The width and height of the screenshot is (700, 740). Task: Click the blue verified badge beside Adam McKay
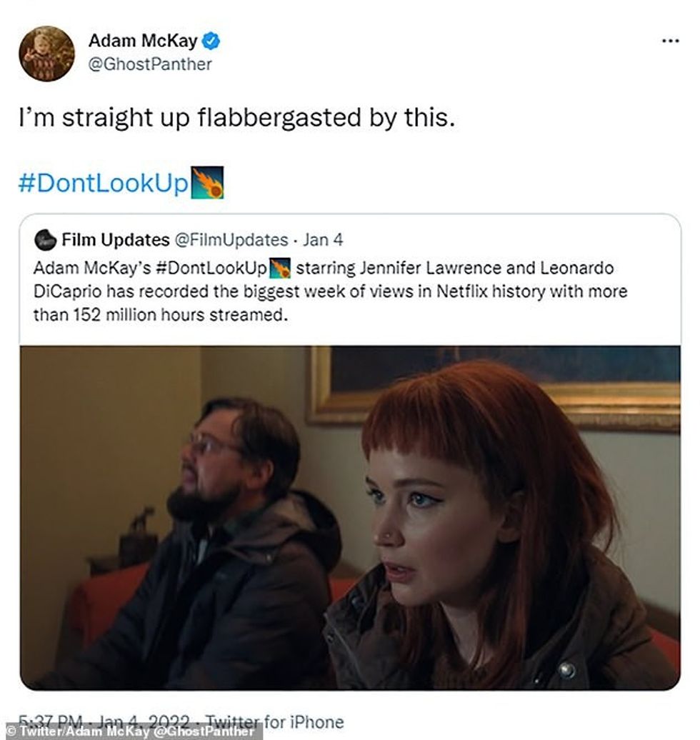coord(211,41)
